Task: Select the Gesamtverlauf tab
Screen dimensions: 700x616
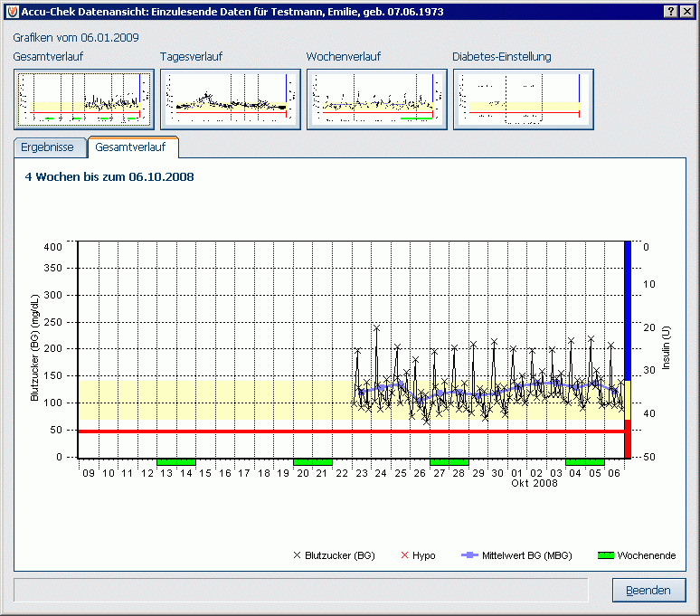Action: pos(133,147)
